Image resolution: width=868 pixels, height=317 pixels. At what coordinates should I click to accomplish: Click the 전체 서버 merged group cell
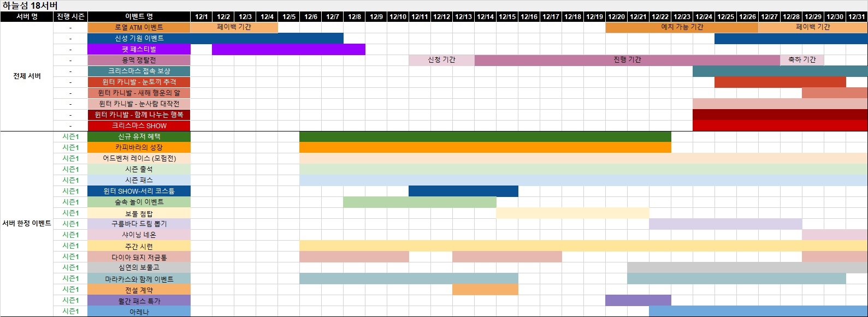pyautogui.click(x=27, y=76)
